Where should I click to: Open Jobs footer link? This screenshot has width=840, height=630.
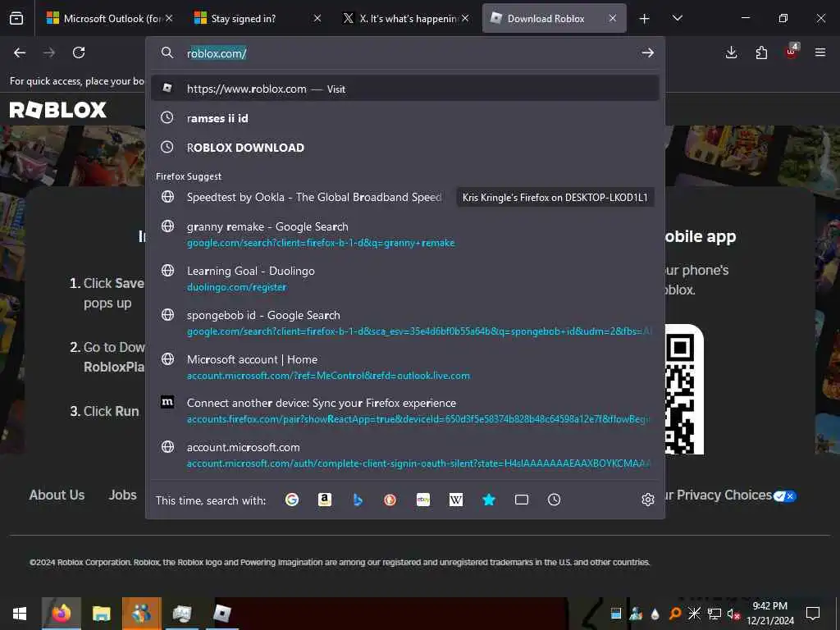tap(123, 495)
